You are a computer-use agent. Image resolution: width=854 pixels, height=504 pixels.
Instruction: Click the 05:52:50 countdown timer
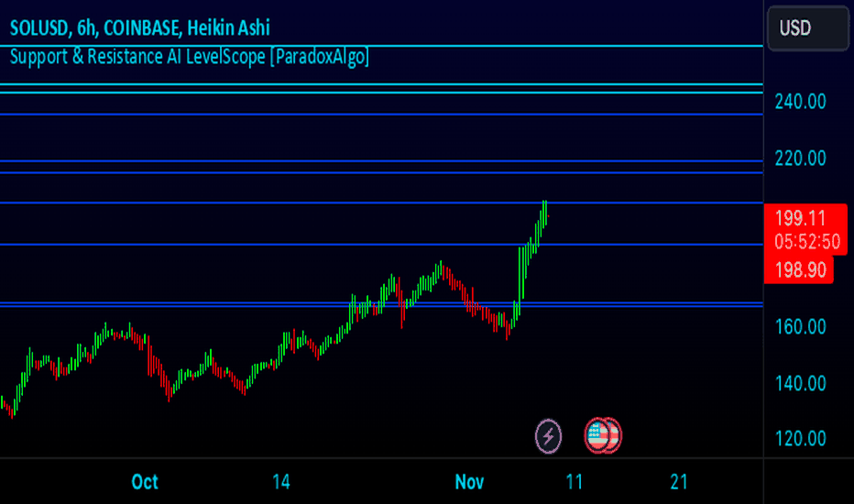click(807, 241)
